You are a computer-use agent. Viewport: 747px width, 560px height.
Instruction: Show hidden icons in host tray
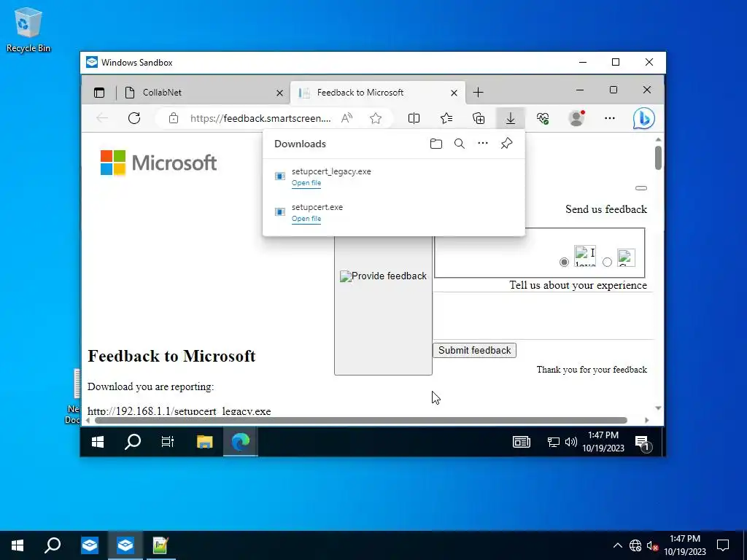point(617,545)
